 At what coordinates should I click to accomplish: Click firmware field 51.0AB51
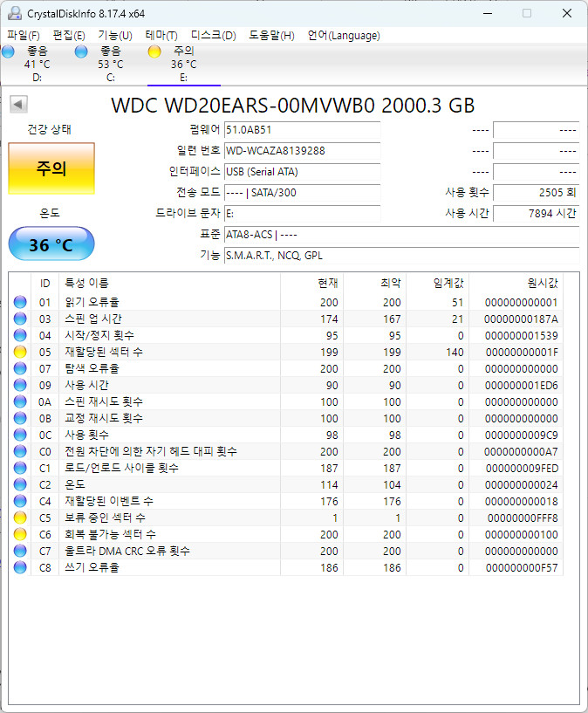[302, 130]
